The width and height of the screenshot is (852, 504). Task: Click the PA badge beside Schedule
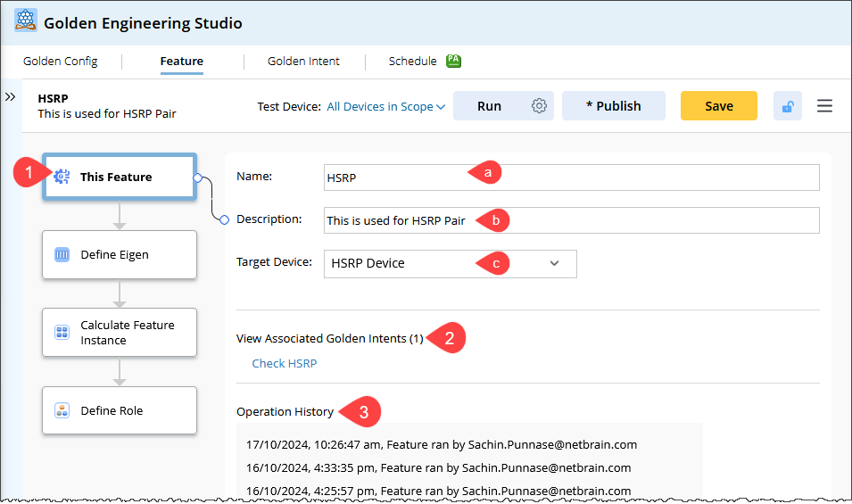(453, 62)
